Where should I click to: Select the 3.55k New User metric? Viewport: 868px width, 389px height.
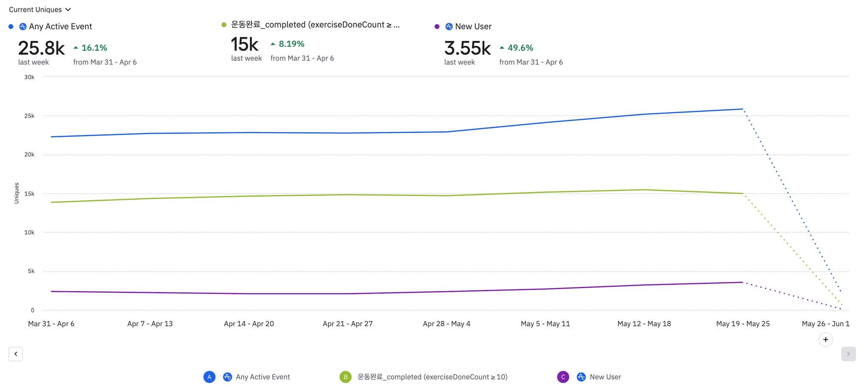tap(467, 48)
